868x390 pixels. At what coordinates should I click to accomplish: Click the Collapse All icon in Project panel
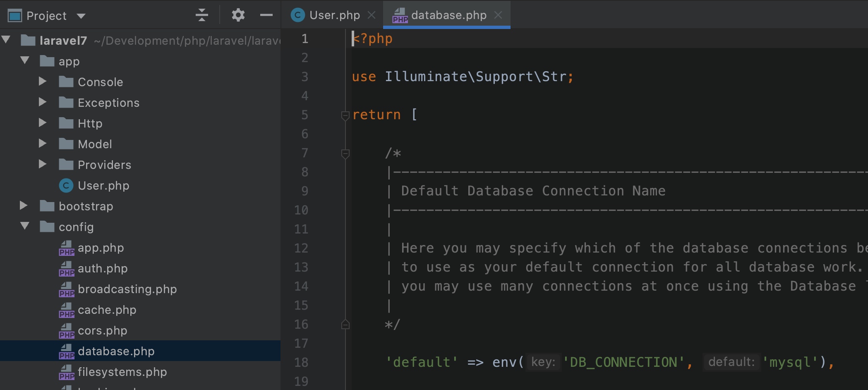click(x=202, y=15)
